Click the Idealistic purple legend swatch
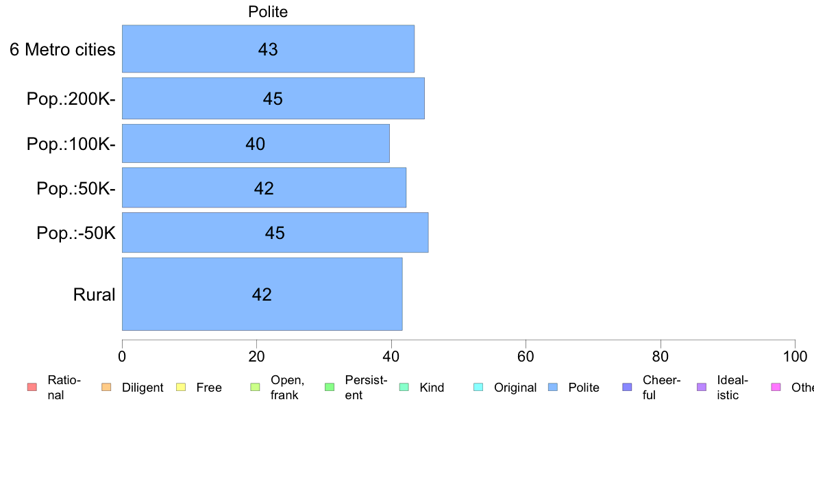The height and width of the screenshot is (504, 814). tap(702, 387)
